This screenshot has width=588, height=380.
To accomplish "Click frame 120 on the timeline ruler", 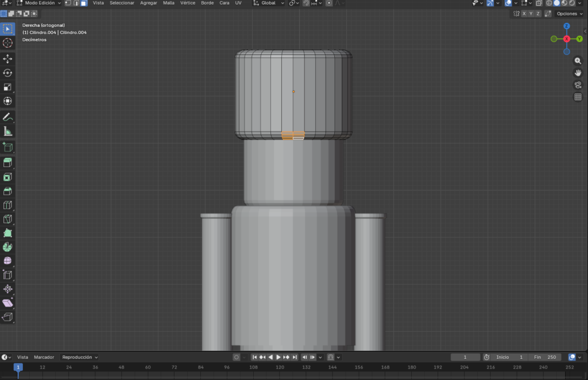I will [x=280, y=367].
